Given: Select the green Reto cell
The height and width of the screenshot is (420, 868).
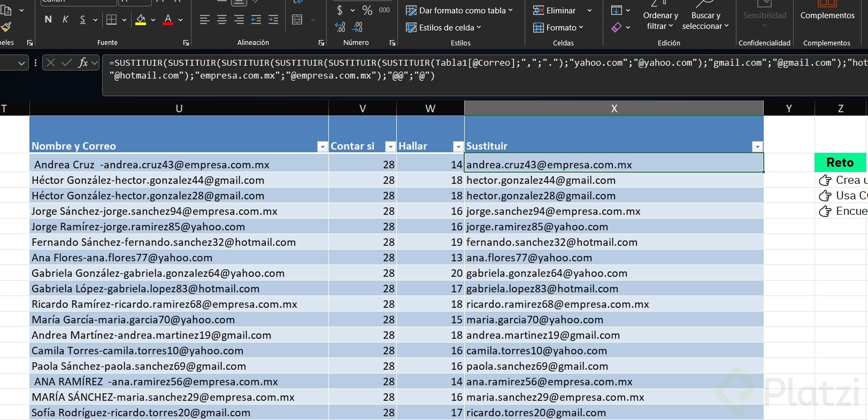Looking at the screenshot, I should 840,162.
